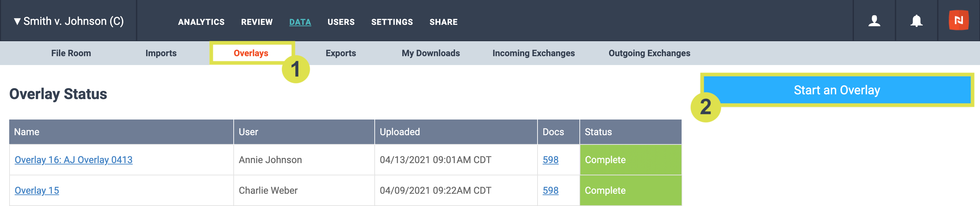
Task: Select the Data menu item
Action: tap(300, 22)
